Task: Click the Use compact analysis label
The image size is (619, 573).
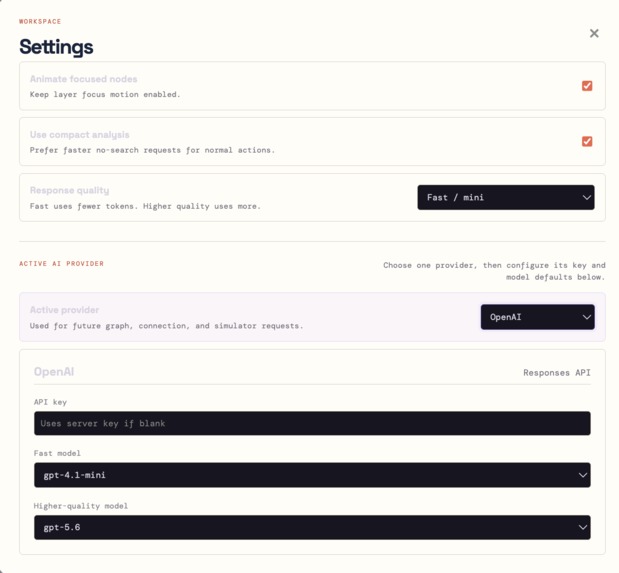Action: 80,135
